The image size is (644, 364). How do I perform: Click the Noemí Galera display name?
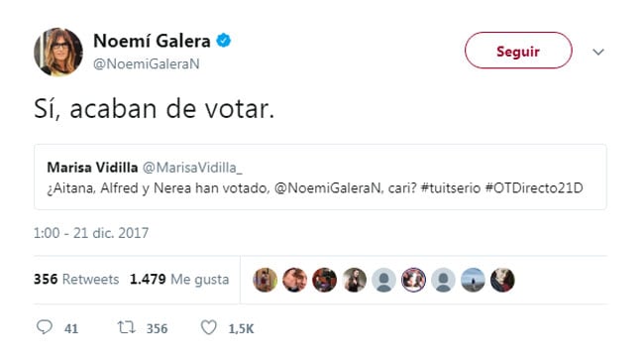pyautogui.click(x=152, y=41)
